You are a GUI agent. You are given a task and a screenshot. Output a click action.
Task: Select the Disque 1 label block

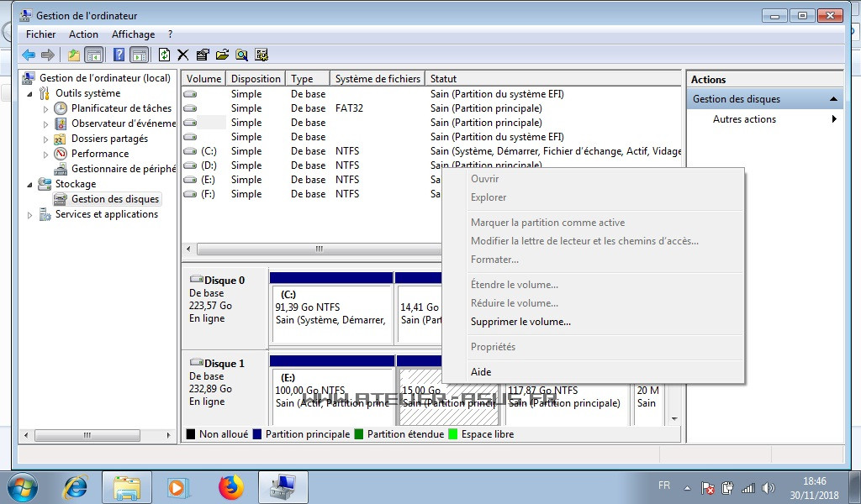coord(224,390)
